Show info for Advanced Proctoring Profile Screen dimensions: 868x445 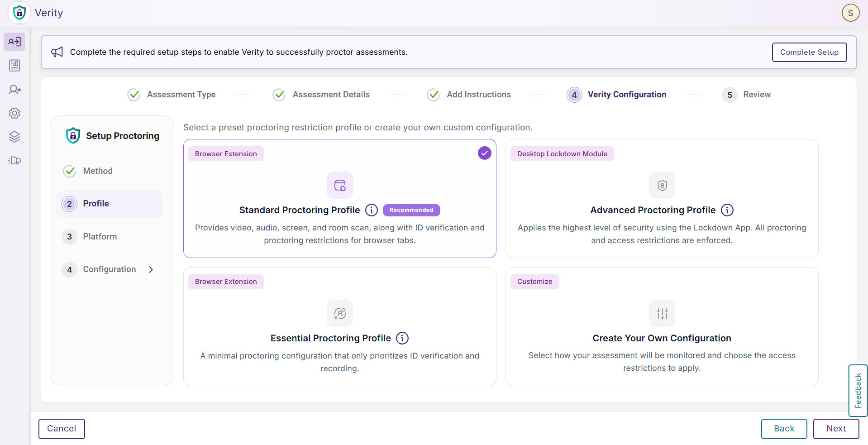727,210
